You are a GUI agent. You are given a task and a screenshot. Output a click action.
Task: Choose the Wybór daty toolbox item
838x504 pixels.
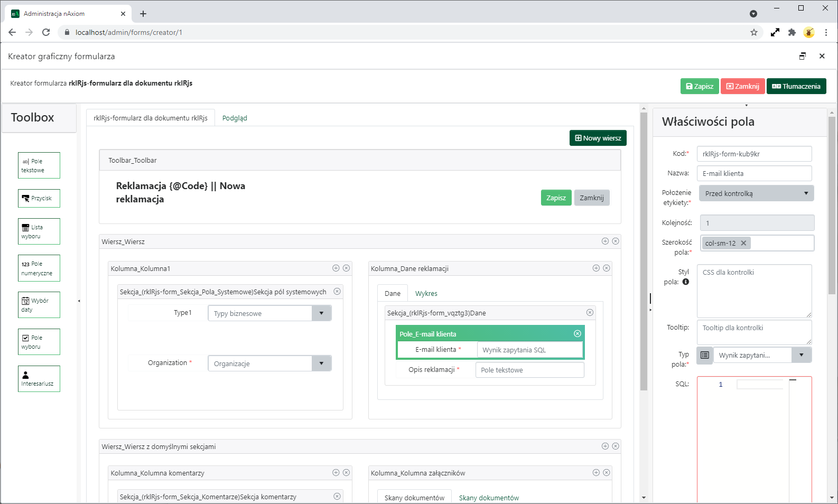(x=39, y=305)
